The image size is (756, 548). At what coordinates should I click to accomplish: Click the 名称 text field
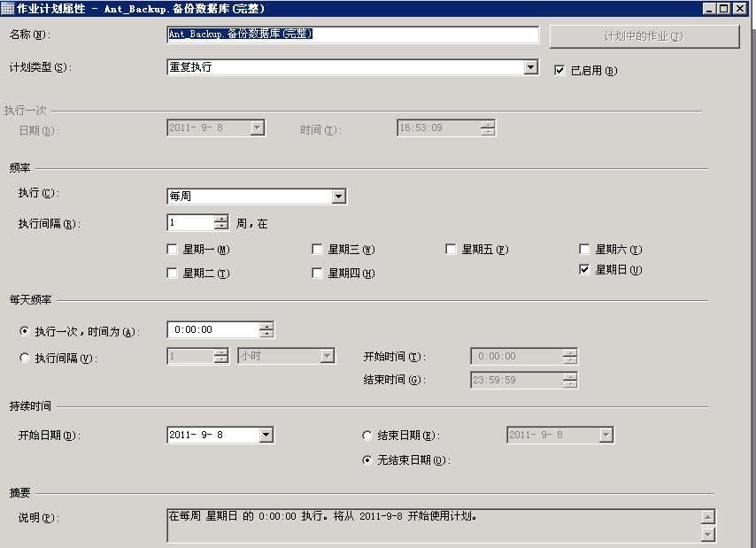(x=352, y=35)
